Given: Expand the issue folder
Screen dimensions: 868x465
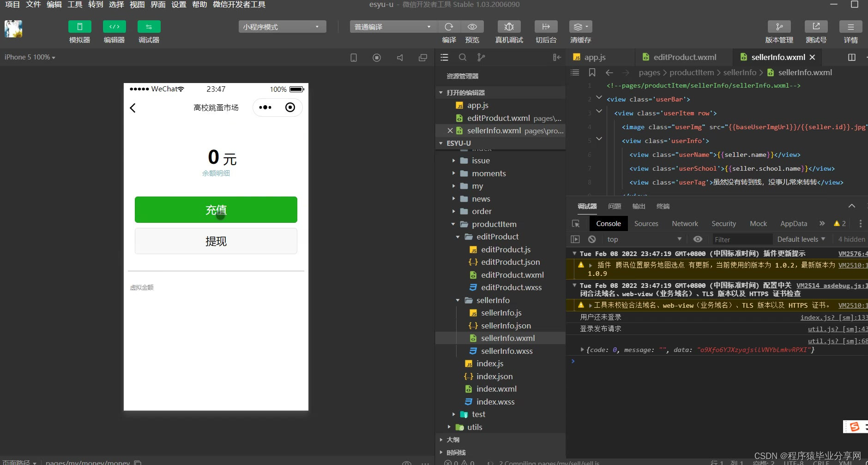Looking at the screenshot, I should coord(481,161).
